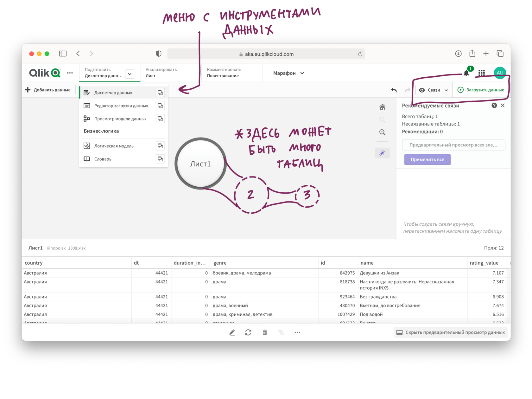Open the Марафон app dropdown

click(x=288, y=73)
